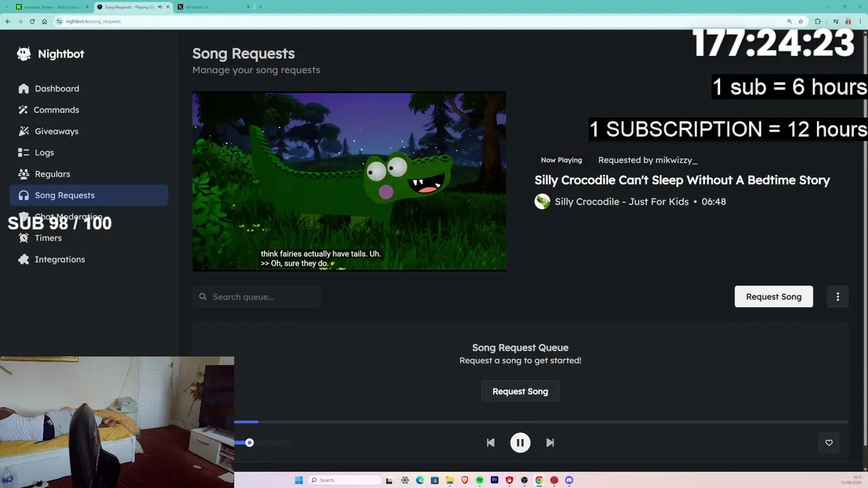Click the Integrations puzzle icon
This screenshot has height=488, width=868.
[x=24, y=260]
